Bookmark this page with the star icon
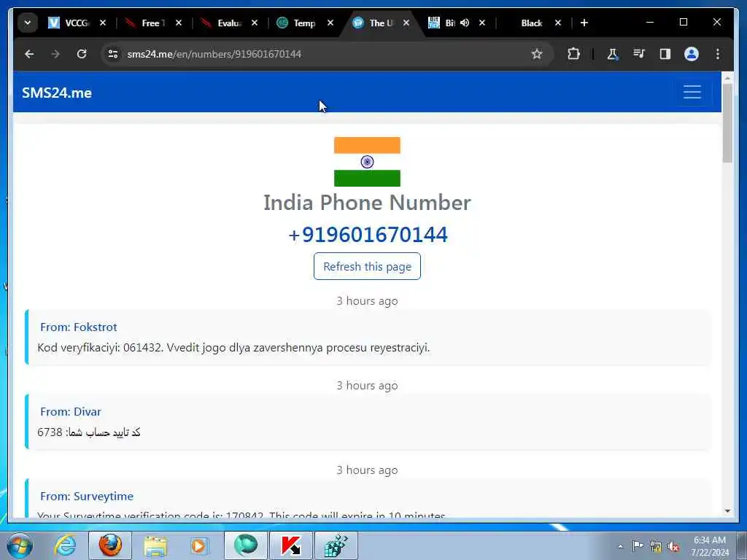747x560 pixels. (x=537, y=54)
